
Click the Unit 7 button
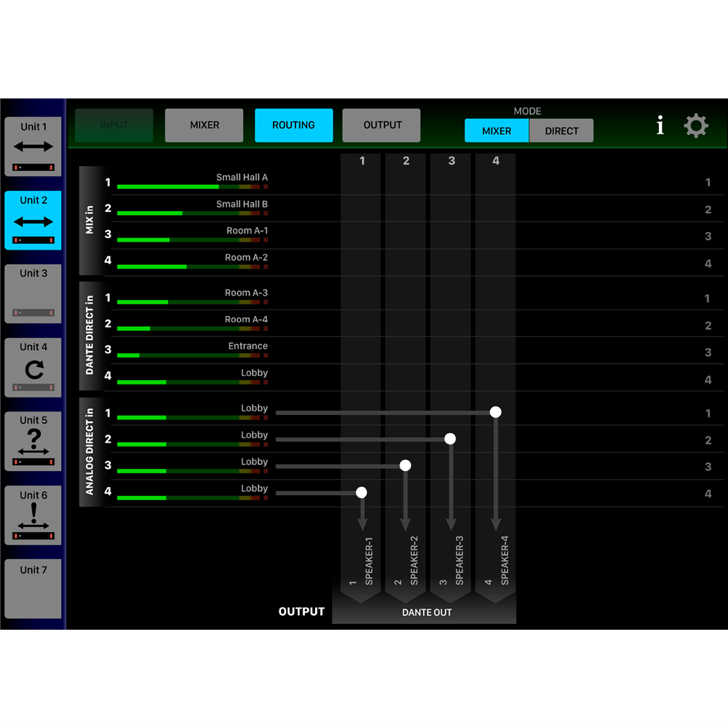(33, 588)
